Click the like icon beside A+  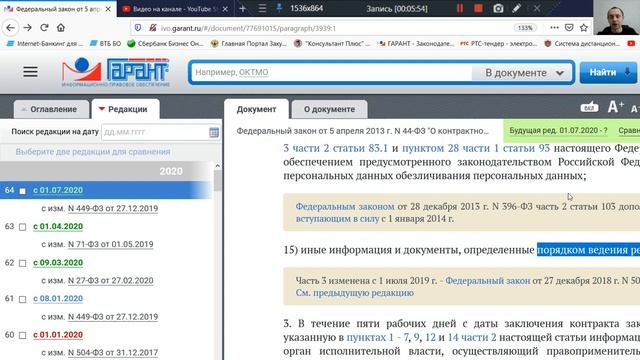pos(589,107)
